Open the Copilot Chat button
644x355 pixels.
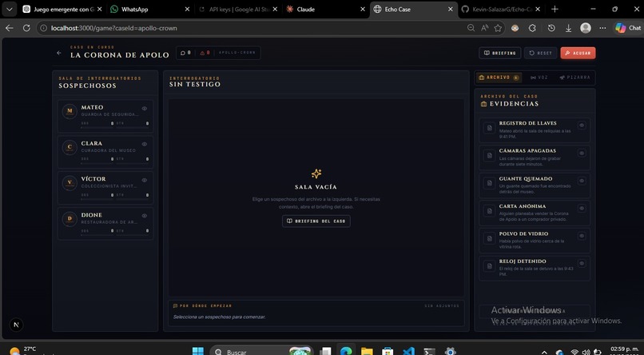(628, 28)
